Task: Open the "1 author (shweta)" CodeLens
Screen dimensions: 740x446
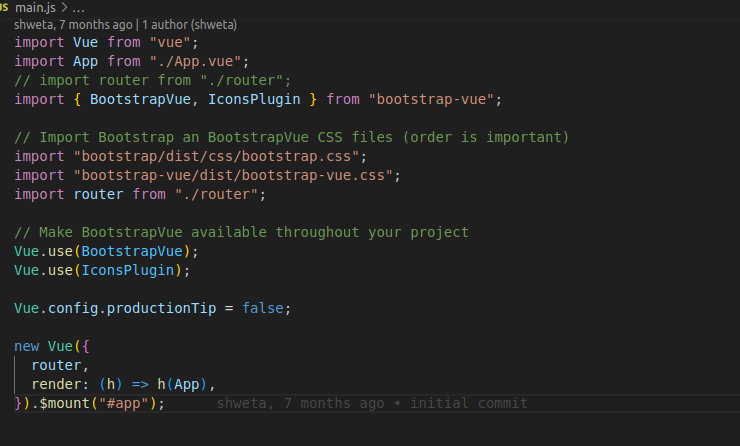Action: coord(188,24)
